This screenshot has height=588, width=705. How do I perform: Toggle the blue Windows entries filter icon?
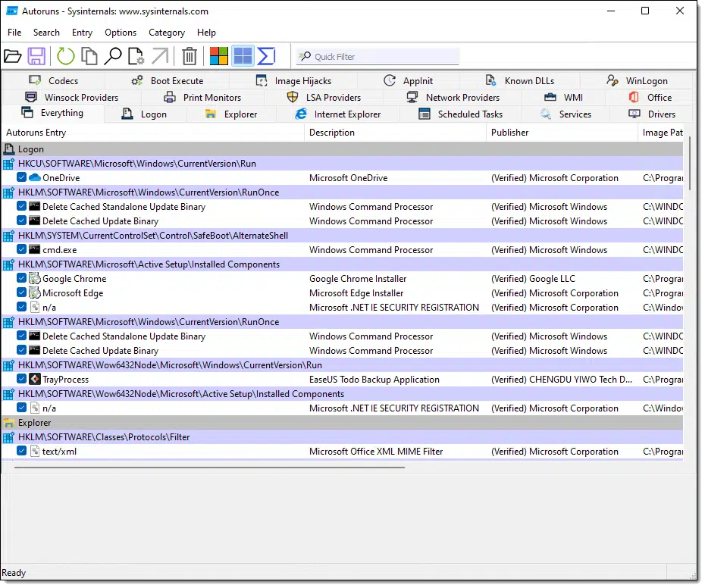tap(243, 56)
